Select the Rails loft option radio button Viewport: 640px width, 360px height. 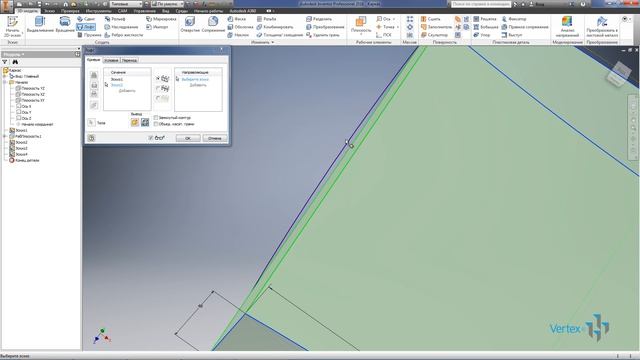[x=158, y=78]
